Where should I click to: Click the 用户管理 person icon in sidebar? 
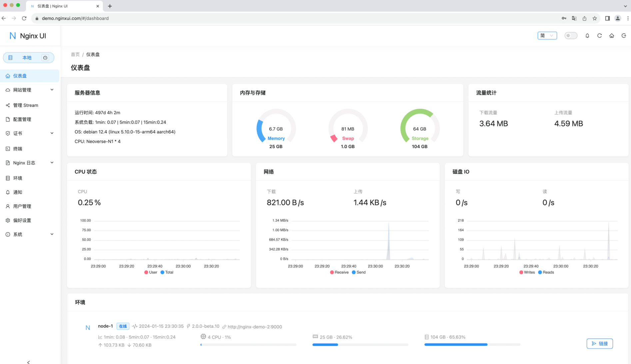(8, 206)
